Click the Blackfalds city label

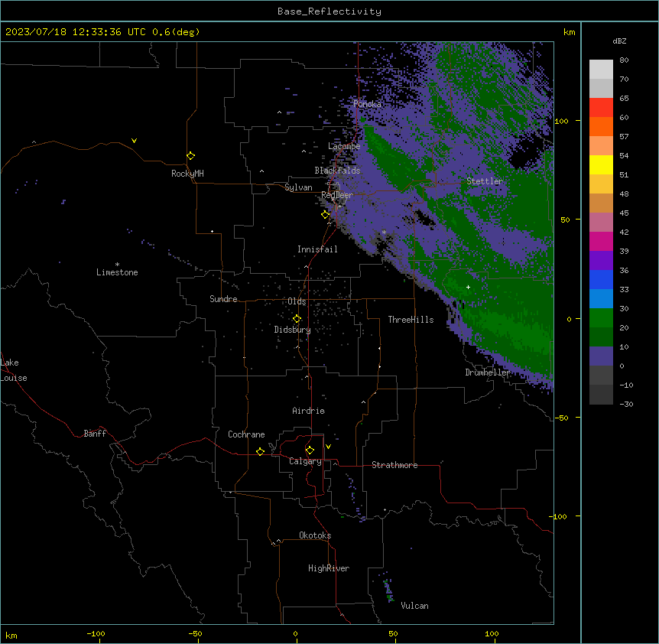[x=337, y=171]
